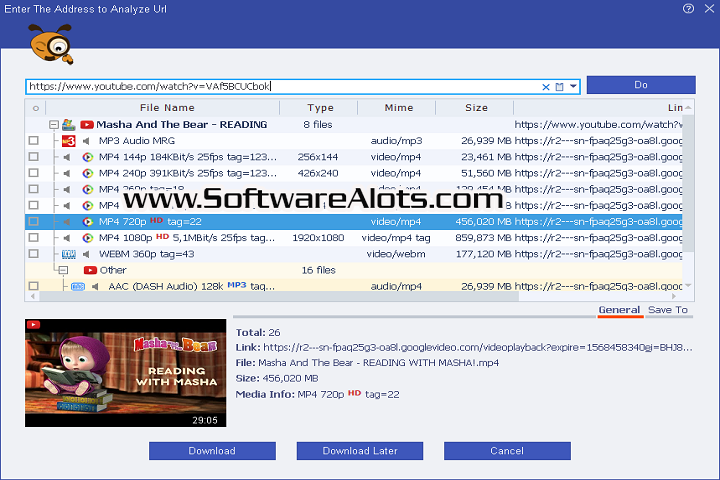Click the audio file icon in AAC DASH row
720x480 pixels.
point(78,287)
